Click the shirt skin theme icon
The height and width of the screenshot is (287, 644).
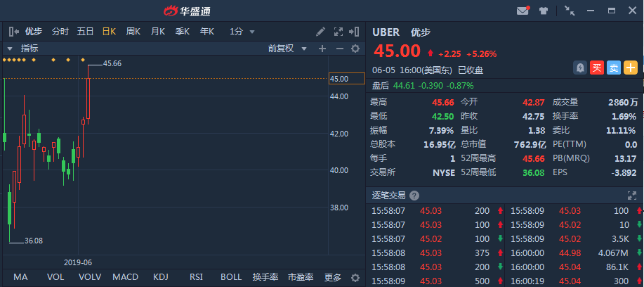tap(544, 11)
